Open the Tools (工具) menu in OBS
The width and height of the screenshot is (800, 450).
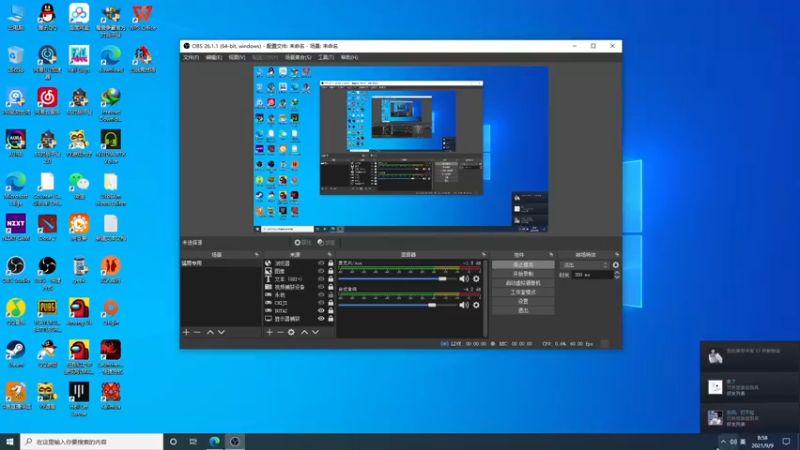tap(326, 58)
